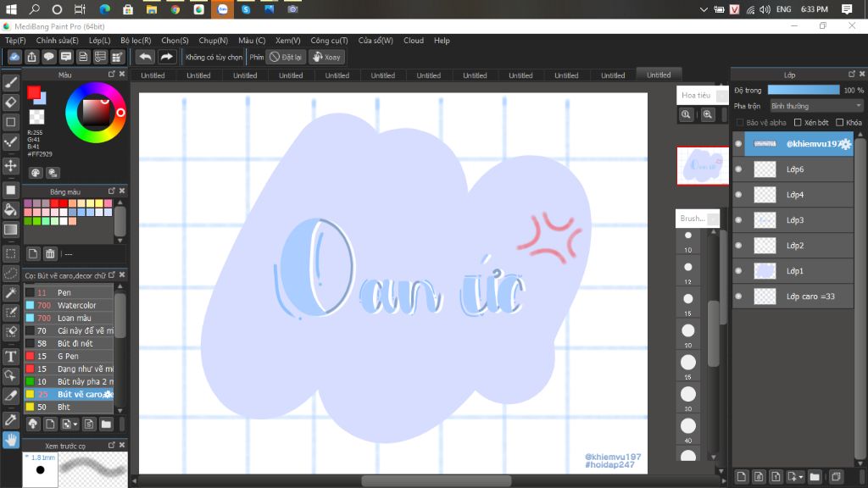Click the Đặt lại button
The image size is (868, 488).
click(x=286, y=57)
